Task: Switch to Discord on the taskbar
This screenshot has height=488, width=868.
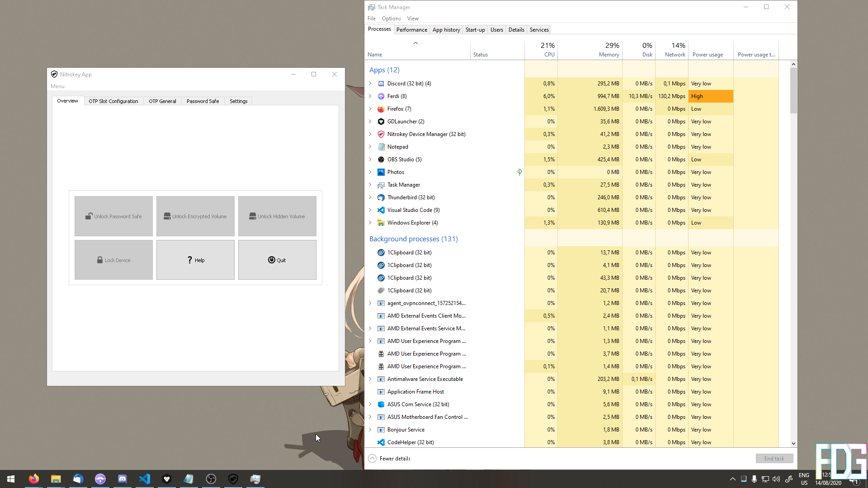Action: click(x=122, y=479)
